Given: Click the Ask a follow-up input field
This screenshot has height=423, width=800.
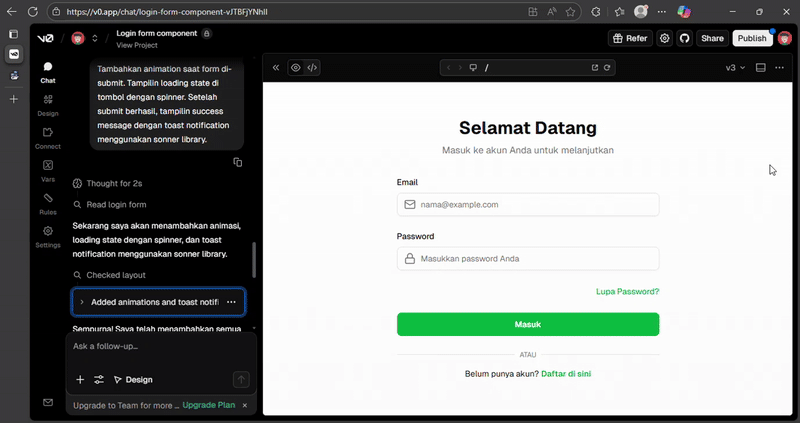Looking at the screenshot, I should 160,346.
